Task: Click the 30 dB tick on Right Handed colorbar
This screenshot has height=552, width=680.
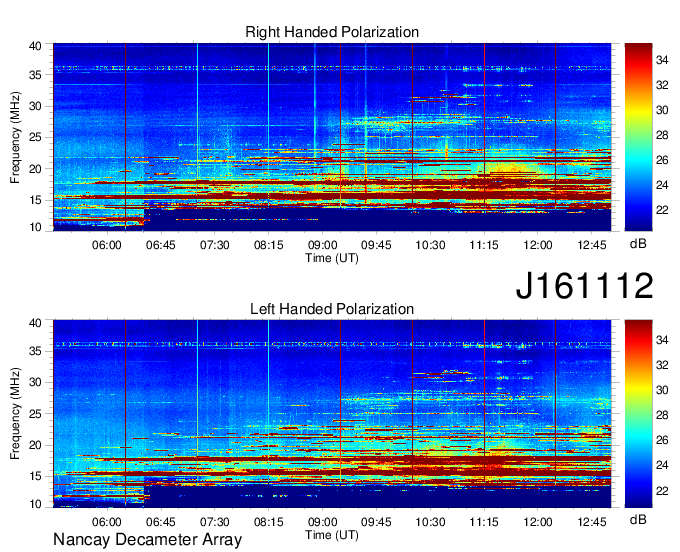Action: point(662,110)
